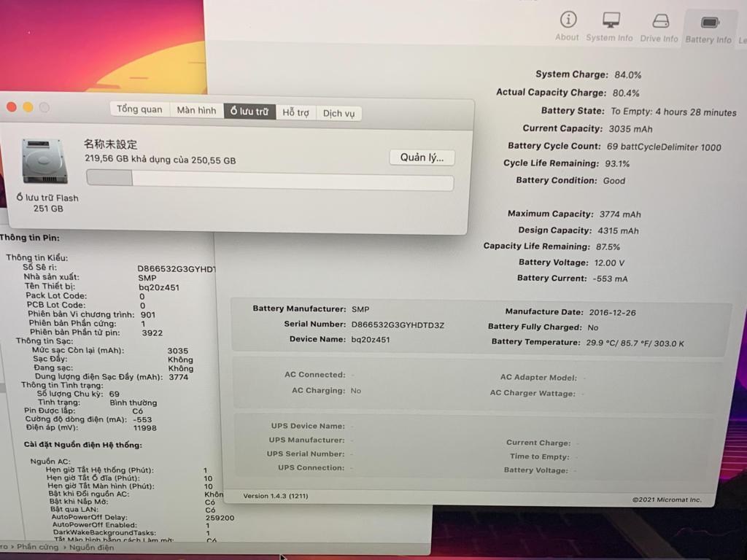Click the Thông tin Pin heading

(30, 238)
